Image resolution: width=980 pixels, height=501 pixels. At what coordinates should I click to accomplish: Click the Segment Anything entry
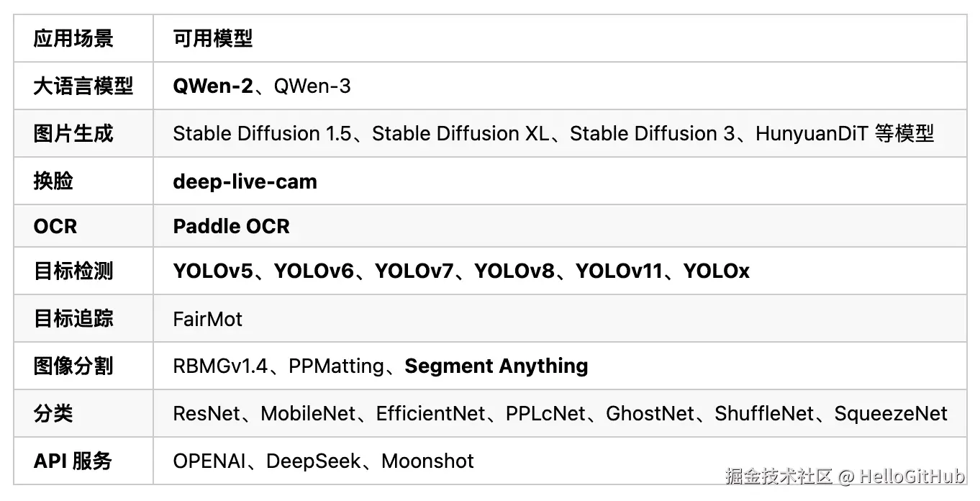pyautogui.click(x=496, y=366)
